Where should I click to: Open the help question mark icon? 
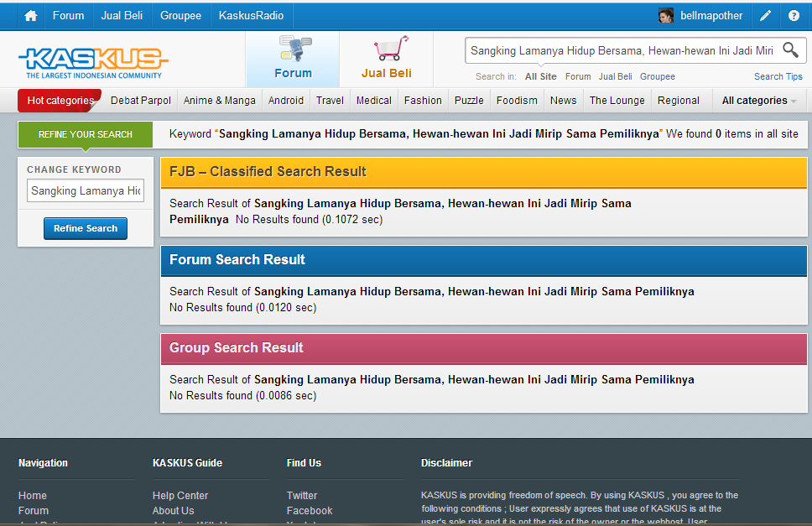pos(794,16)
